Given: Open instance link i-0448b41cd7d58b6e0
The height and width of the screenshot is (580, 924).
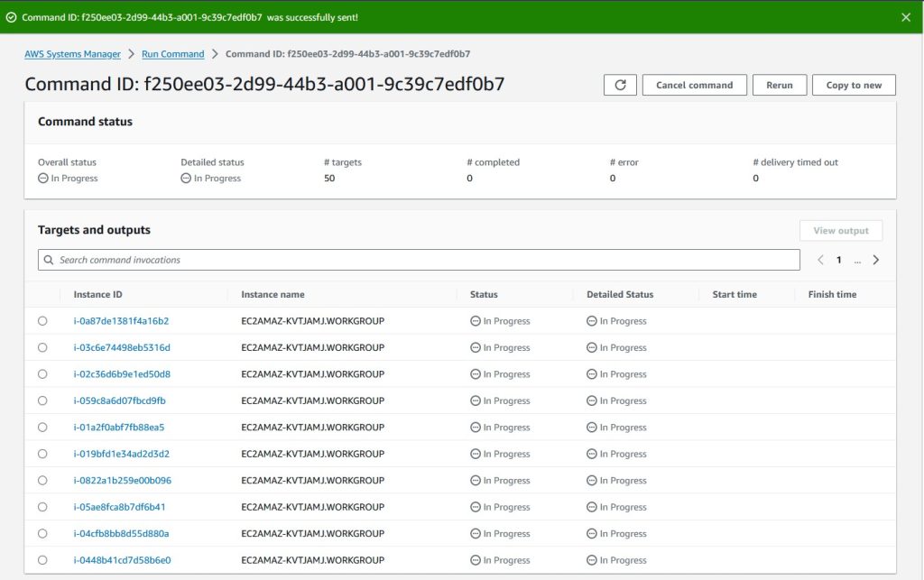Looking at the screenshot, I should [x=122, y=560].
